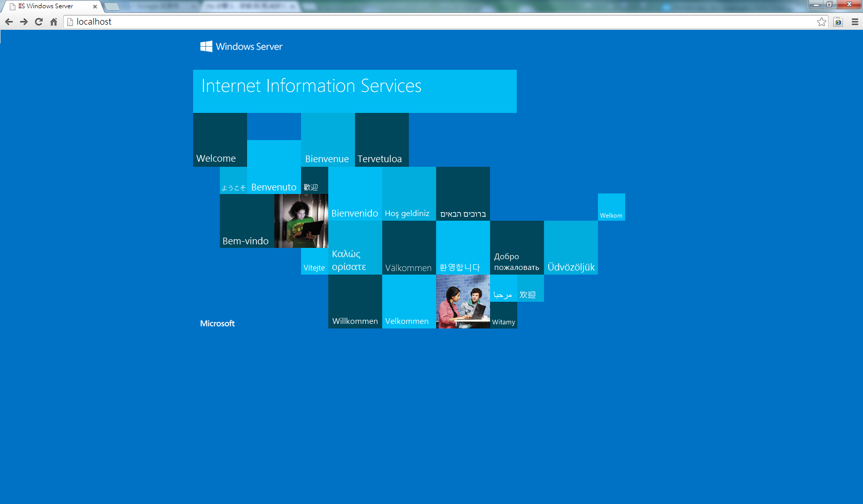Screen dimensions: 863x504
Task: Click the Hoş geldiniz tile
Action: point(409,193)
